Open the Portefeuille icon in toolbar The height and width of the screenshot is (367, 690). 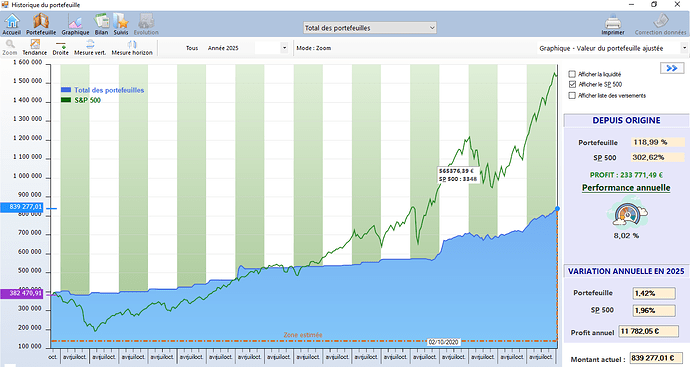41,24
